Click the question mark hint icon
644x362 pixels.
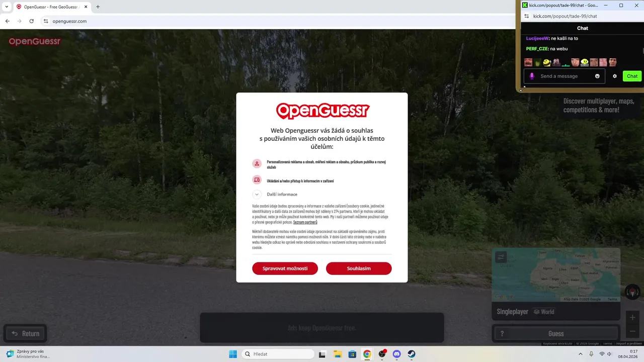click(502, 333)
